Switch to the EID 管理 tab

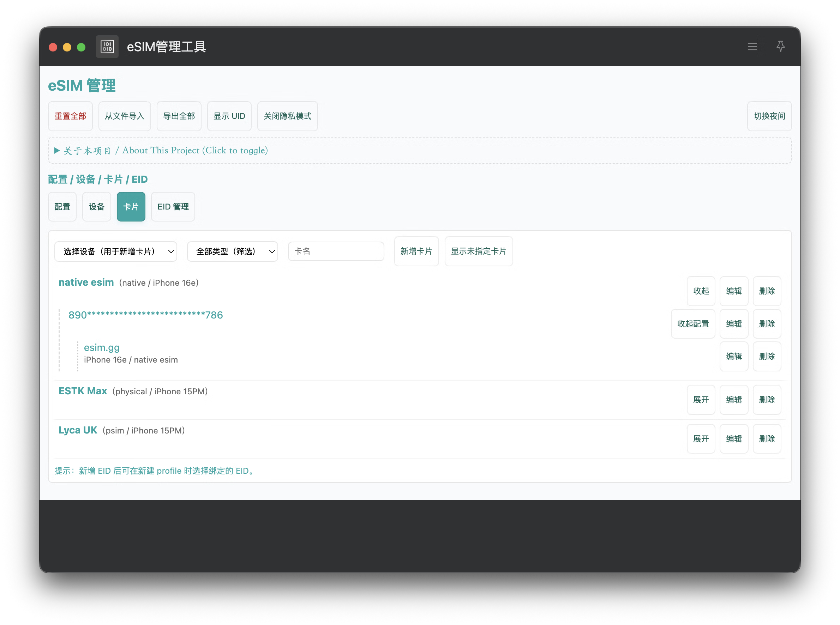tap(173, 207)
